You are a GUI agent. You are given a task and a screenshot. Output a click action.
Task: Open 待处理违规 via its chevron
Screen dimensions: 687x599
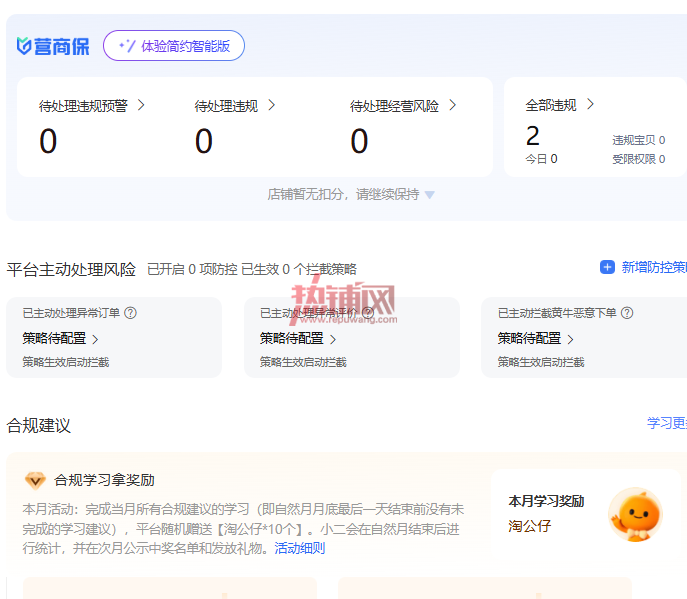click(272, 105)
